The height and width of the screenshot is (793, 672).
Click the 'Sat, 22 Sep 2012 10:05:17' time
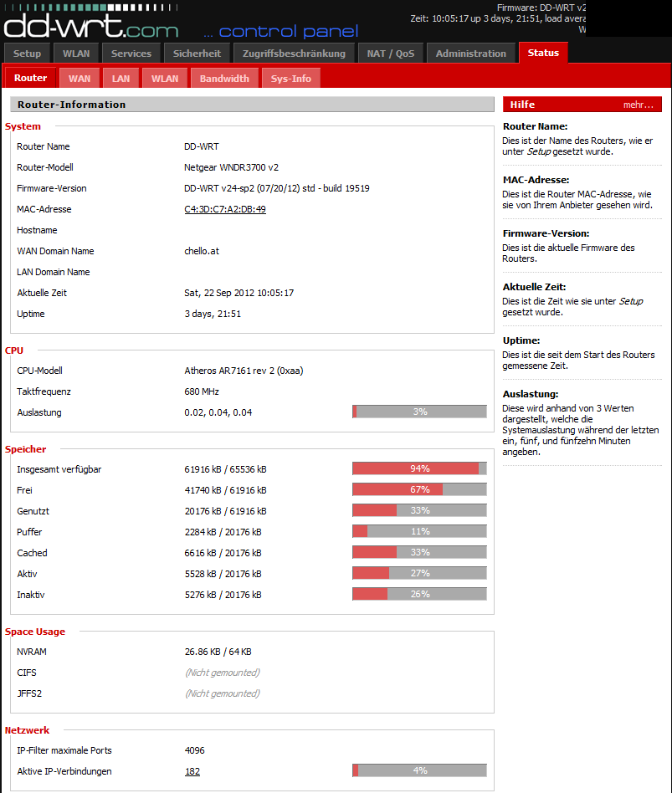coord(239,293)
